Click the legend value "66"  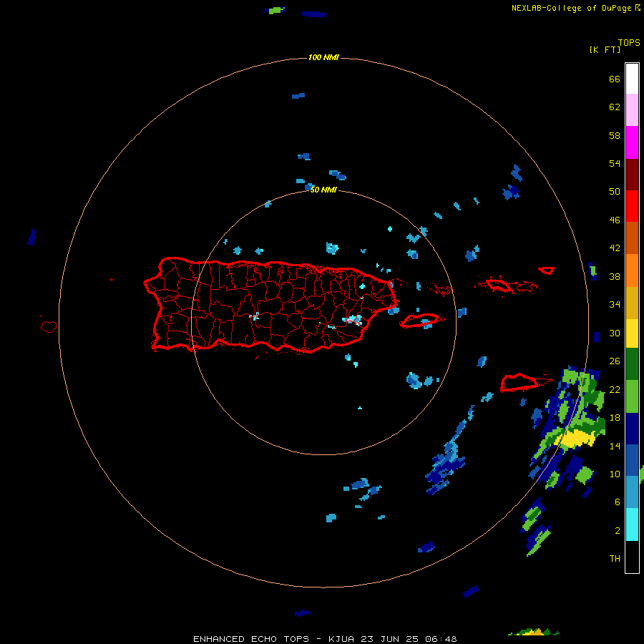pos(615,79)
